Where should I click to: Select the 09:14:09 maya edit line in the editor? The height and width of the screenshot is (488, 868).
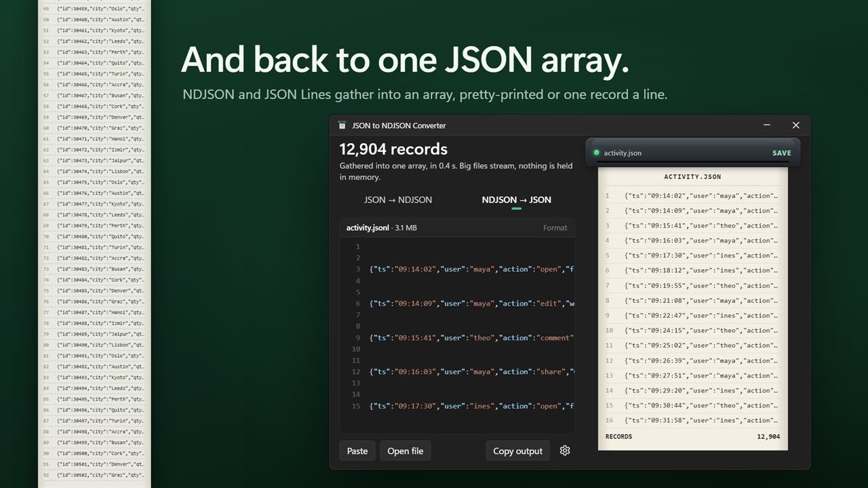click(x=471, y=304)
